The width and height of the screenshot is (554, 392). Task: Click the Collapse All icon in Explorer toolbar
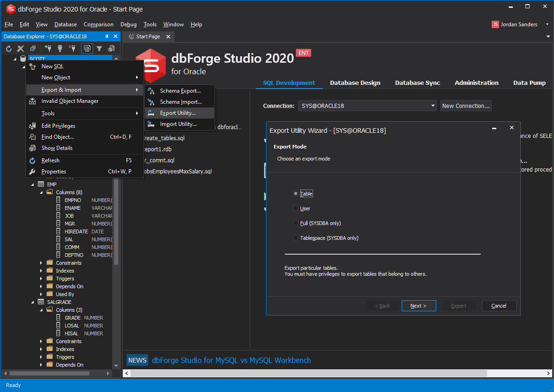(33, 48)
